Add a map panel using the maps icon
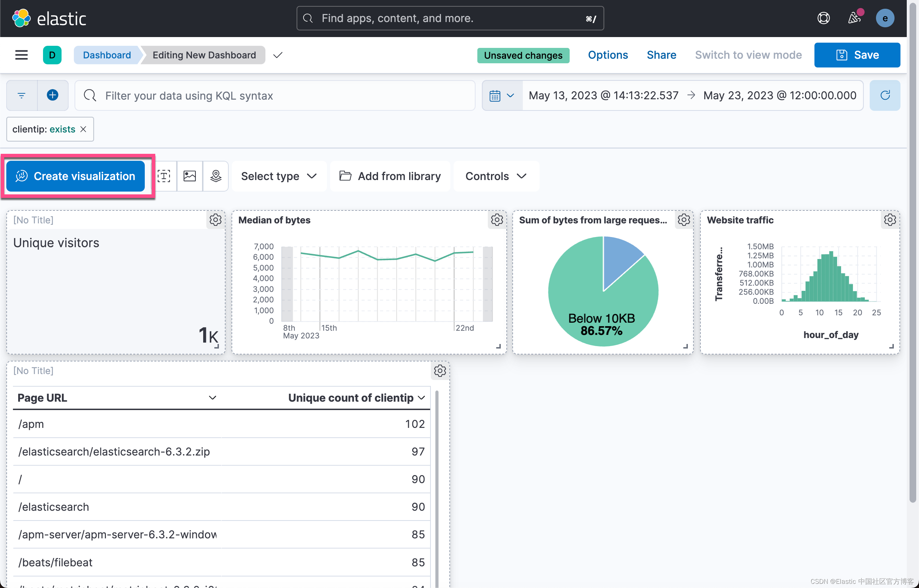Screen dimensions: 919x588 [x=216, y=176]
